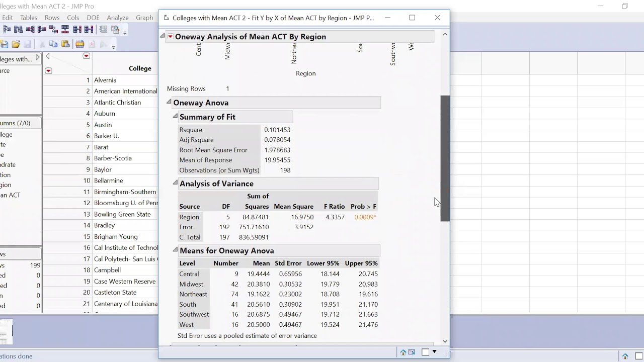
Task: Click the Missing Rows label
Action: [186, 88]
